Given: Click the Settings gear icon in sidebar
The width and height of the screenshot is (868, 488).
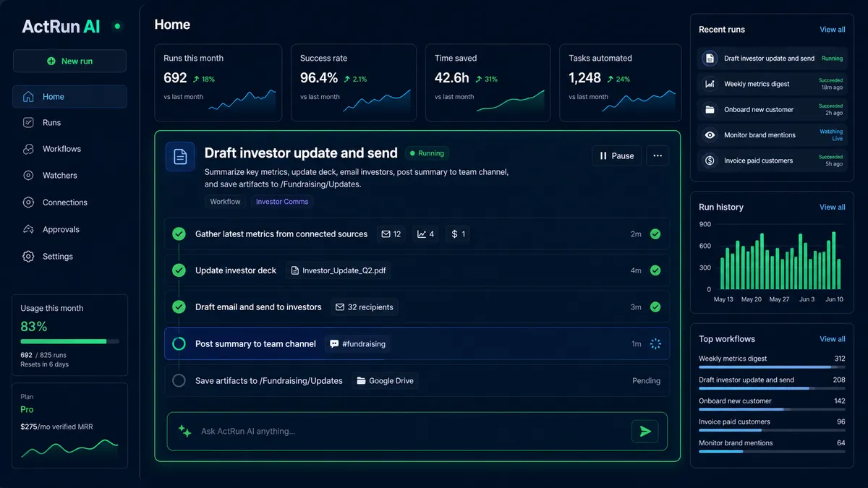Looking at the screenshot, I should click(28, 257).
